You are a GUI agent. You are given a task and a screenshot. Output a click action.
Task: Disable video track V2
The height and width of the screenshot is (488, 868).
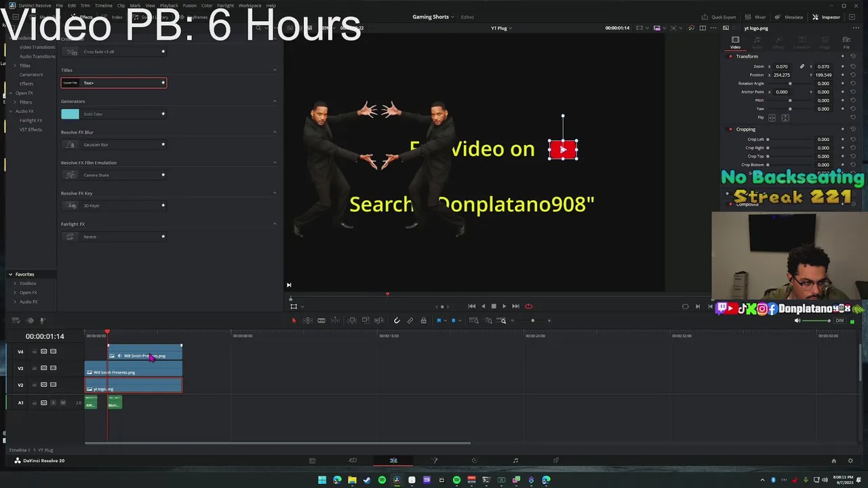54,385
